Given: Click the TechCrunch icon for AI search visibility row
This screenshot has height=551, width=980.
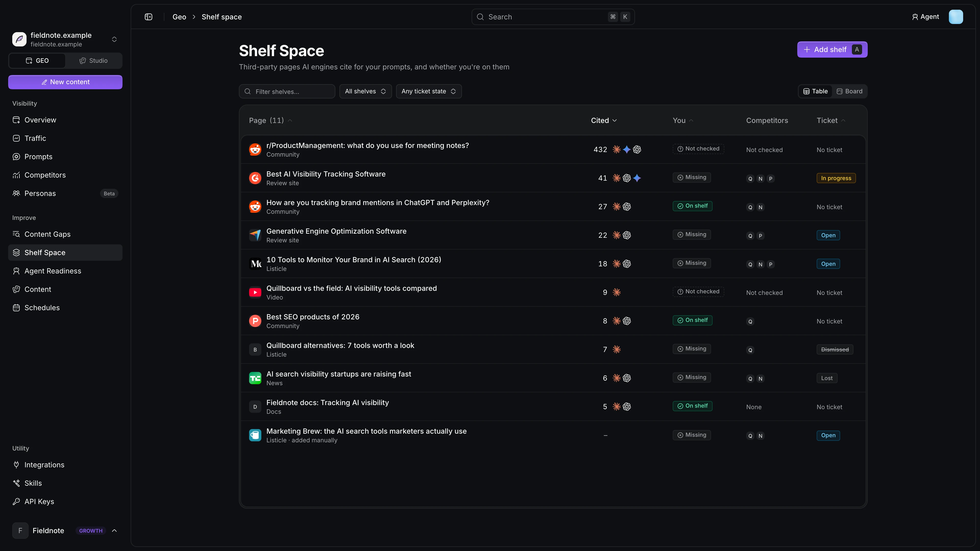Looking at the screenshot, I should point(255,378).
